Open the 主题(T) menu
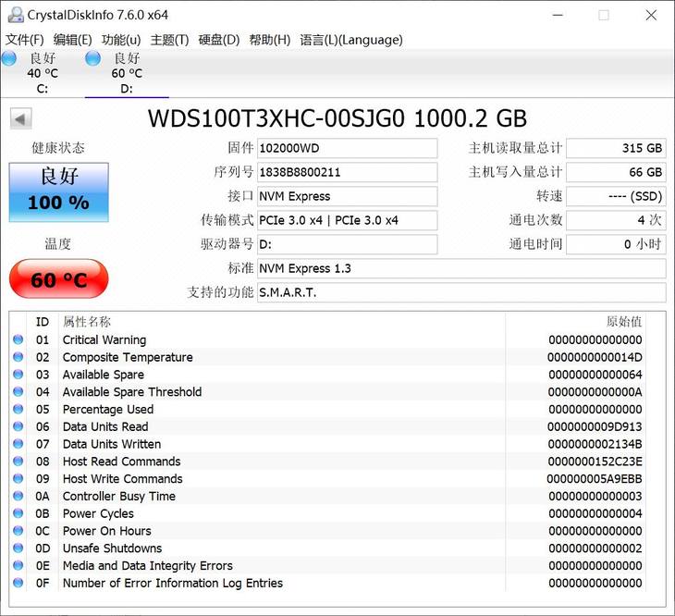The height and width of the screenshot is (616, 675). (x=169, y=40)
